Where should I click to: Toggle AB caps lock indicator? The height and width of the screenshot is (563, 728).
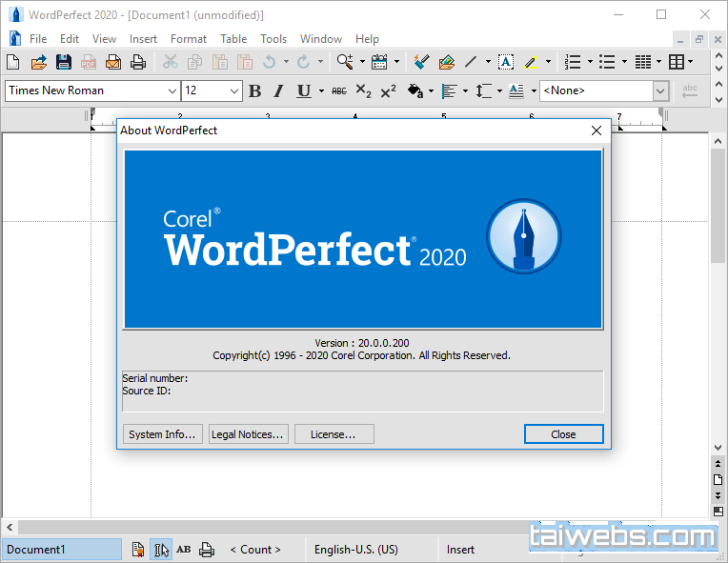183,550
